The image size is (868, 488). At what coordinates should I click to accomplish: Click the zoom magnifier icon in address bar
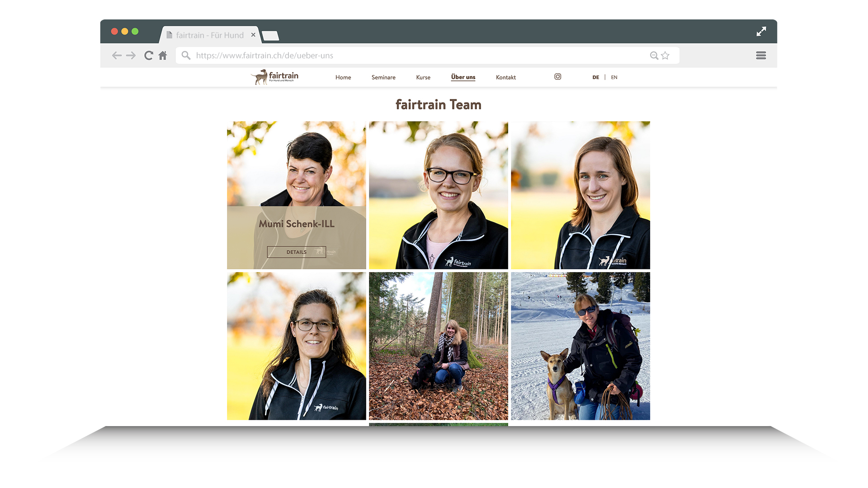654,55
